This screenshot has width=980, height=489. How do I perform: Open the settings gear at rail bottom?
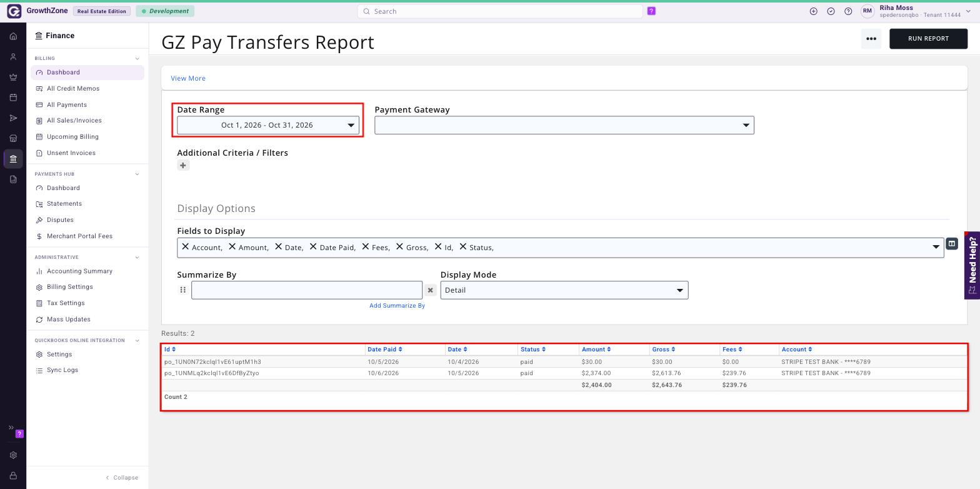coord(13,455)
